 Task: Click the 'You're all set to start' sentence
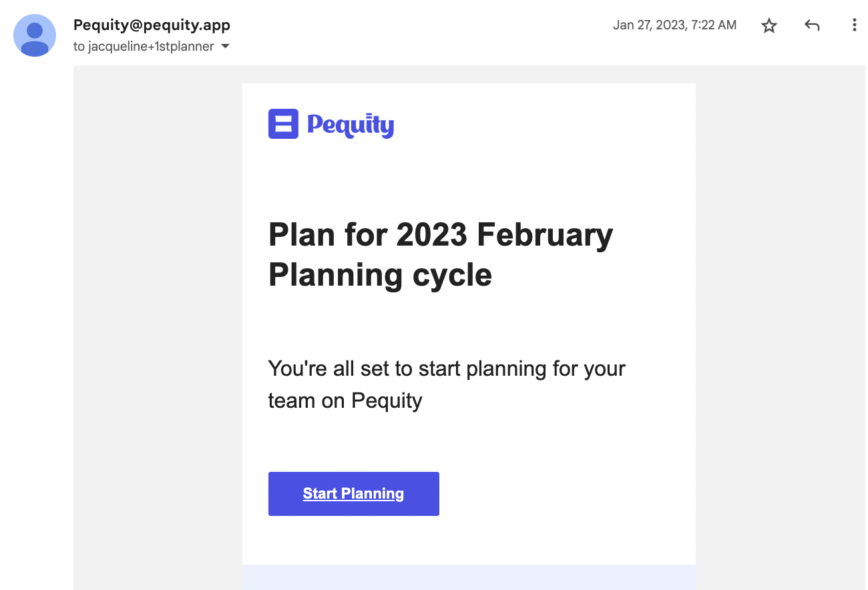447,368
